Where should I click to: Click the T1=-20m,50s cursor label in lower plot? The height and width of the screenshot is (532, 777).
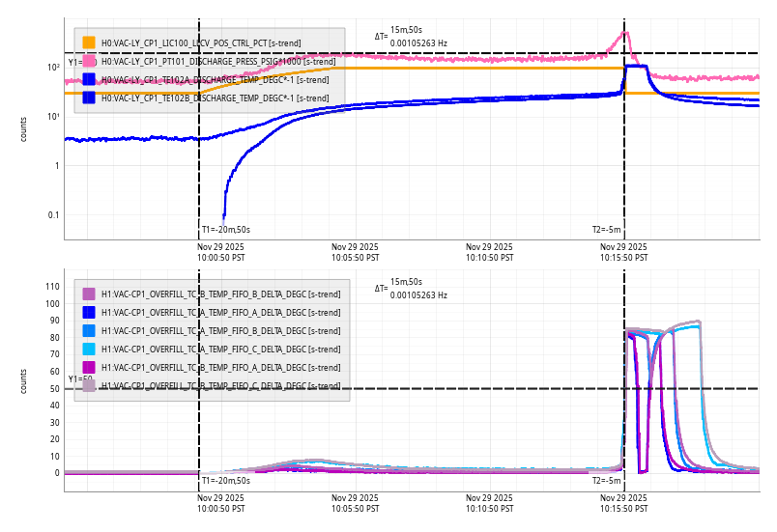pyautogui.click(x=226, y=480)
